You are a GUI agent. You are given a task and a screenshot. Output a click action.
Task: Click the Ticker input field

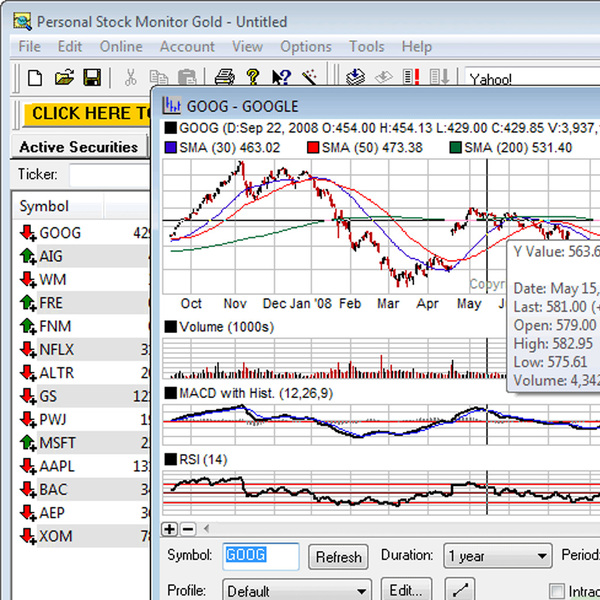110,175
